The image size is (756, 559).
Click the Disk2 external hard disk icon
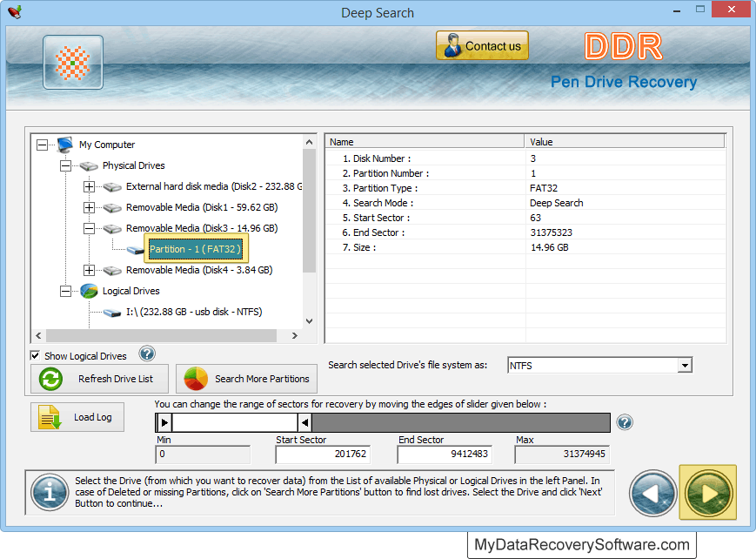coord(112,187)
